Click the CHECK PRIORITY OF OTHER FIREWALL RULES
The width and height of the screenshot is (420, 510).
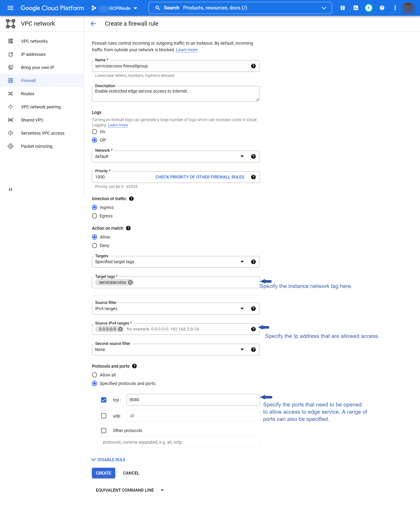(x=199, y=177)
